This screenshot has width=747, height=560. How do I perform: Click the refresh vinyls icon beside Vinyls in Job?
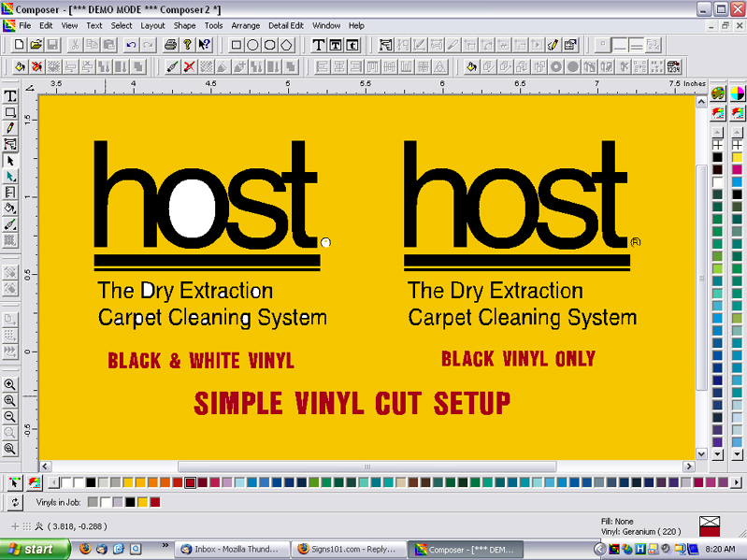coord(15,502)
